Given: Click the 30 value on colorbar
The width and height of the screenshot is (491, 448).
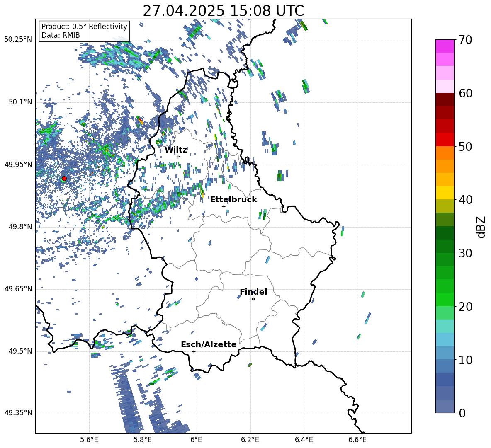Looking at the screenshot, I should point(465,253).
